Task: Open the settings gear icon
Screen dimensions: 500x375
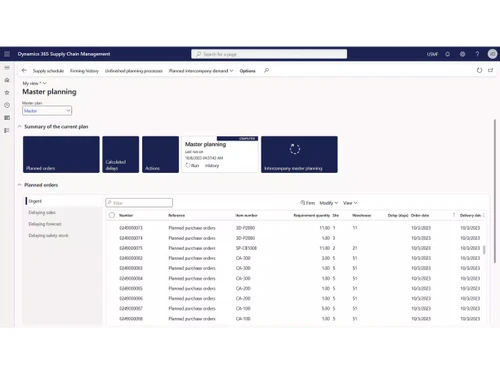Action: click(462, 54)
